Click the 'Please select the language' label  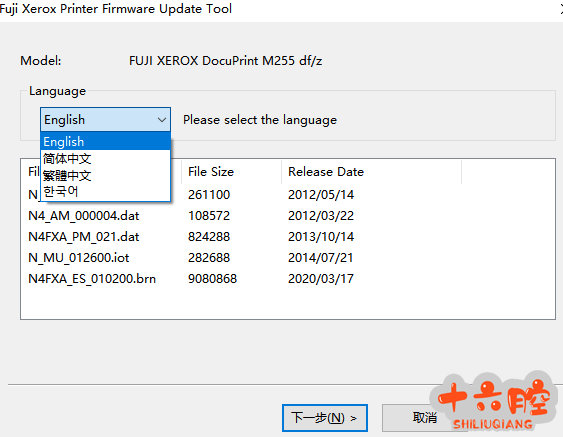[260, 120]
